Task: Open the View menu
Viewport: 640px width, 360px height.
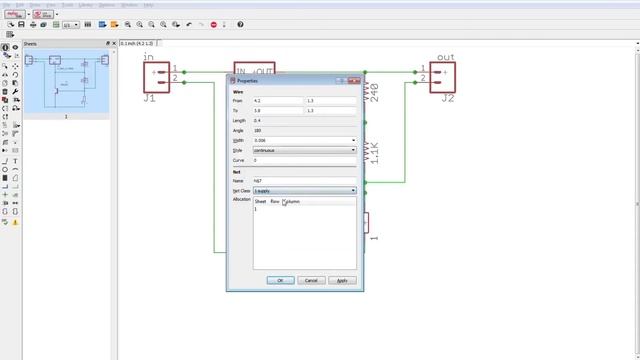Action: pos(51,5)
